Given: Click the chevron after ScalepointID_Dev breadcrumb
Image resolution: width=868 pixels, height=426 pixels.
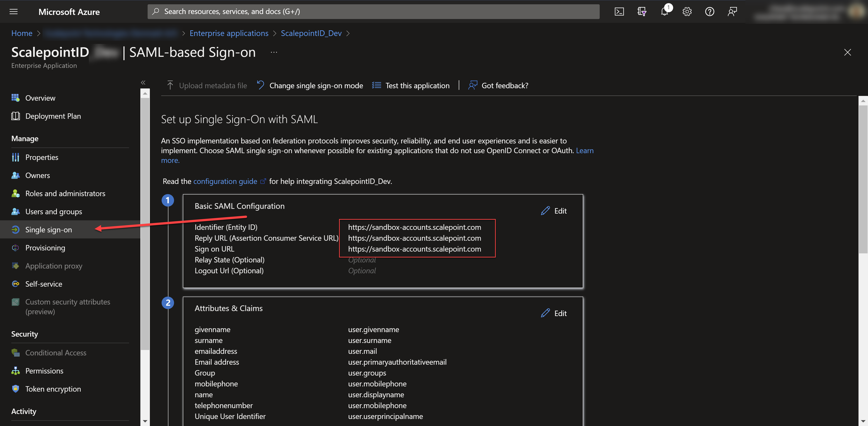Looking at the screenshot, I should [x=348, y=33].
